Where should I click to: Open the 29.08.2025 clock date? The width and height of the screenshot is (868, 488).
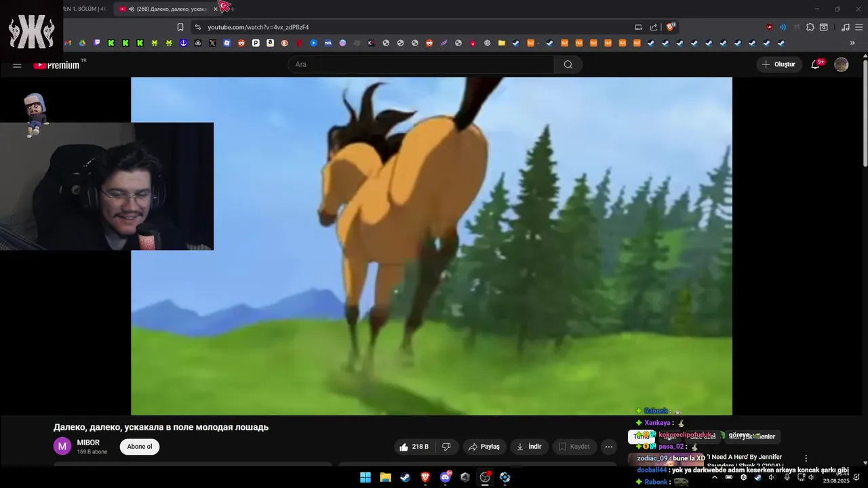point(836,481)
